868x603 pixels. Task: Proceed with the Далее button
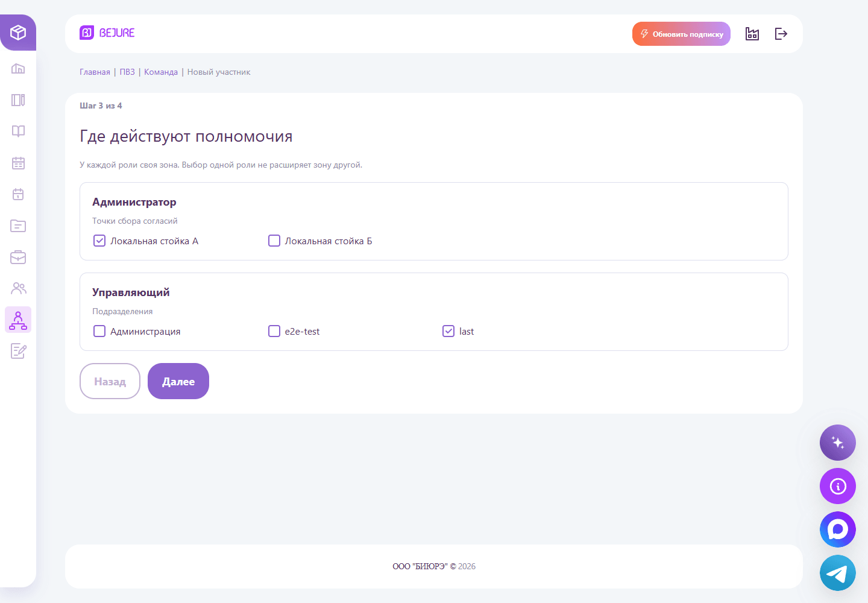click(x=178, y=381)
